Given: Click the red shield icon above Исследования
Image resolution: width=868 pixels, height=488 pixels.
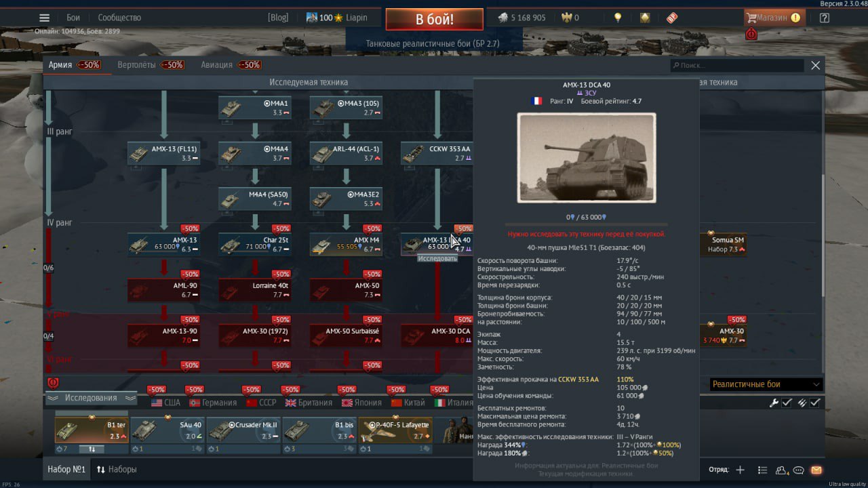Looking at the screenshot, I should (53, 383).
